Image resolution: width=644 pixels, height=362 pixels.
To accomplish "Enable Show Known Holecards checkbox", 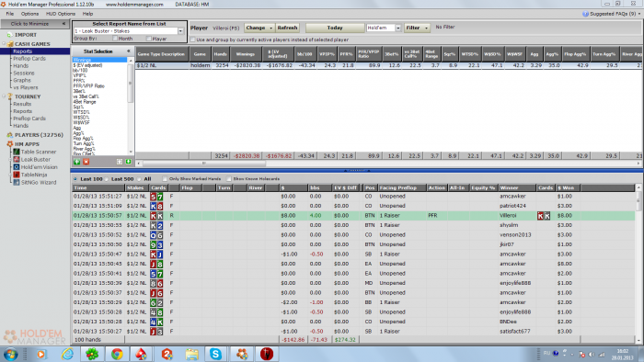I will point(229,179).
